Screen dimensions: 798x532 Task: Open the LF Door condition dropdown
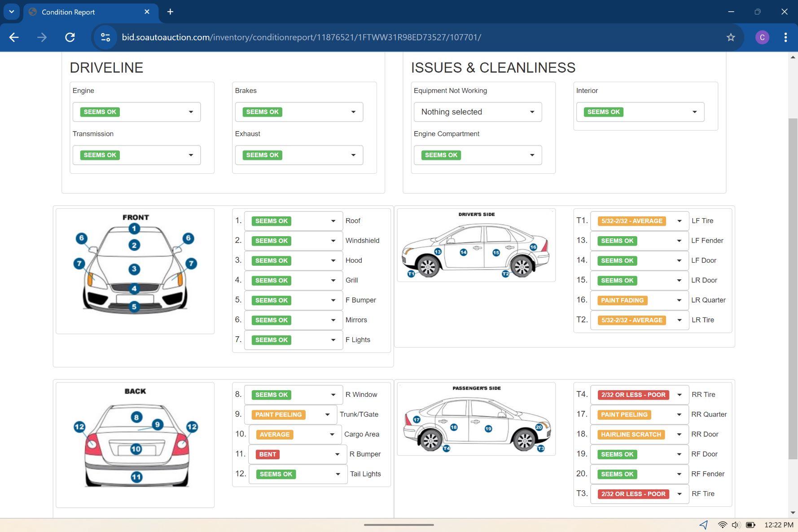point(640,260)
